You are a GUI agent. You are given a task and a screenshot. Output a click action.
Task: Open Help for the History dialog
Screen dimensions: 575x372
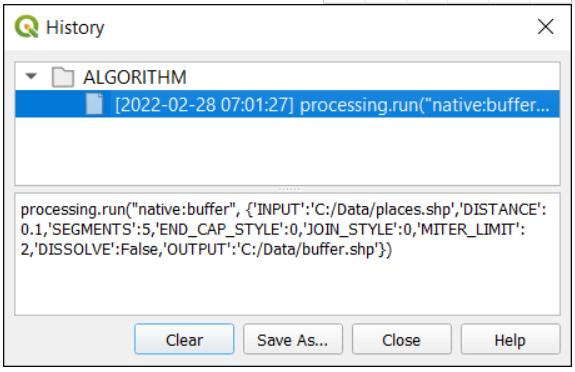coord(510,339)
